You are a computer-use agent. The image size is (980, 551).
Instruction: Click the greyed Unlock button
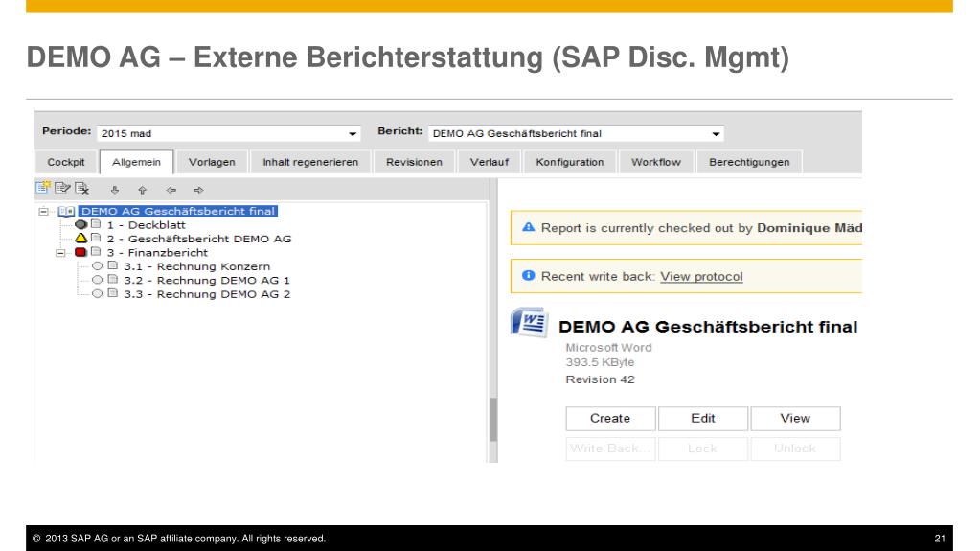[x=796, y=448]
